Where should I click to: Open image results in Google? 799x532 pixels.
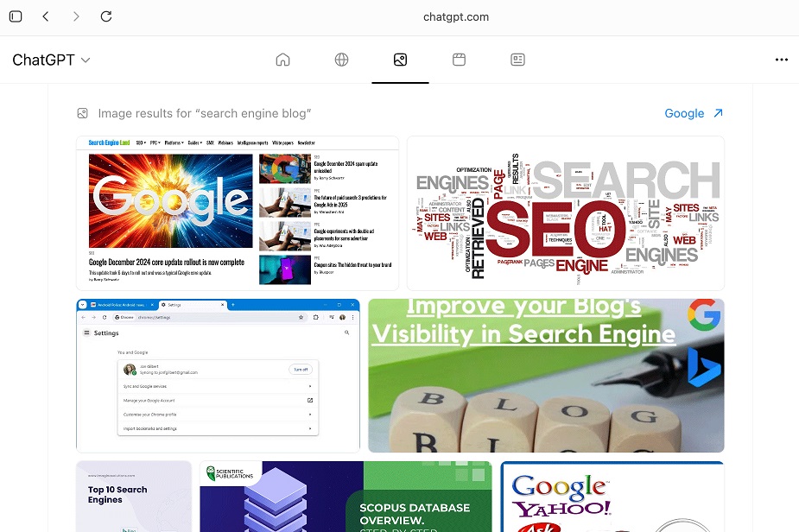694,113
